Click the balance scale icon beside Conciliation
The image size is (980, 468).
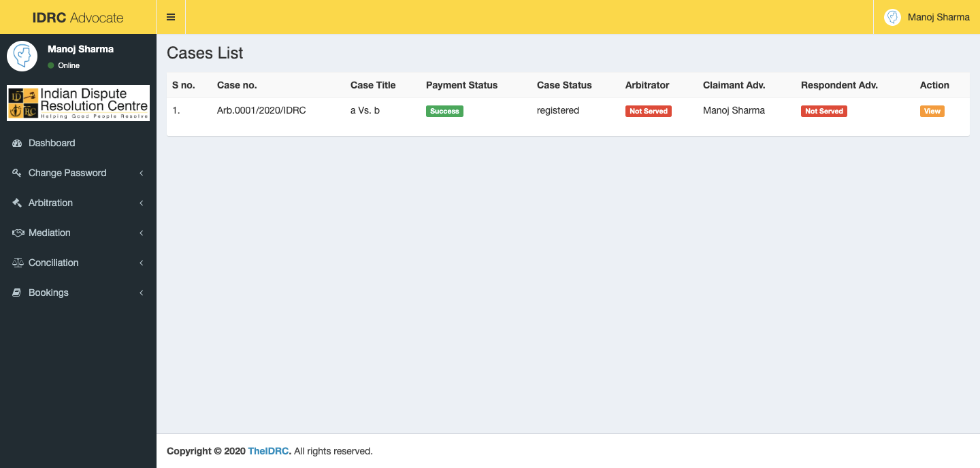point(18,263)
